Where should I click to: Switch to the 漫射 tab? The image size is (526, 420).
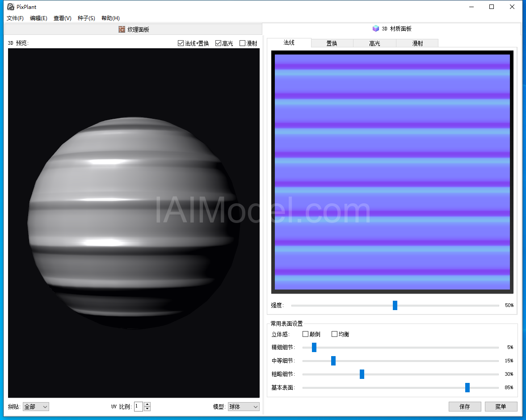pos(417,43)
